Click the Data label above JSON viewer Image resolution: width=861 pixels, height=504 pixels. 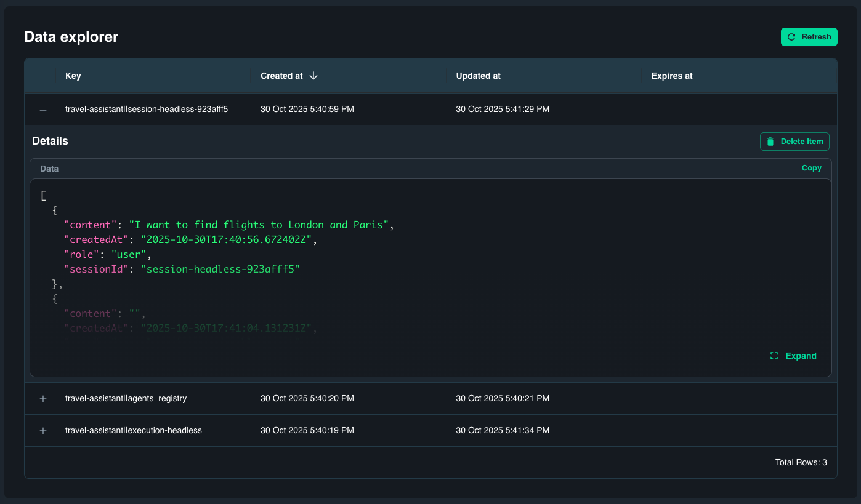[x=49, y=169]
